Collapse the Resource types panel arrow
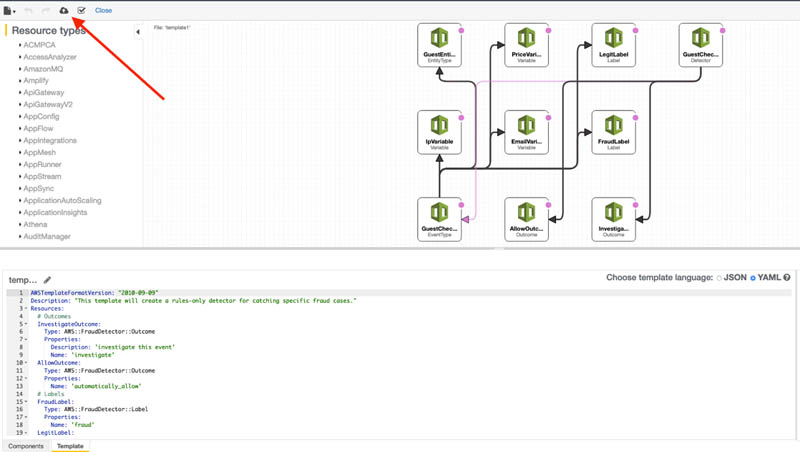800x452 pixels. [138, 32]
